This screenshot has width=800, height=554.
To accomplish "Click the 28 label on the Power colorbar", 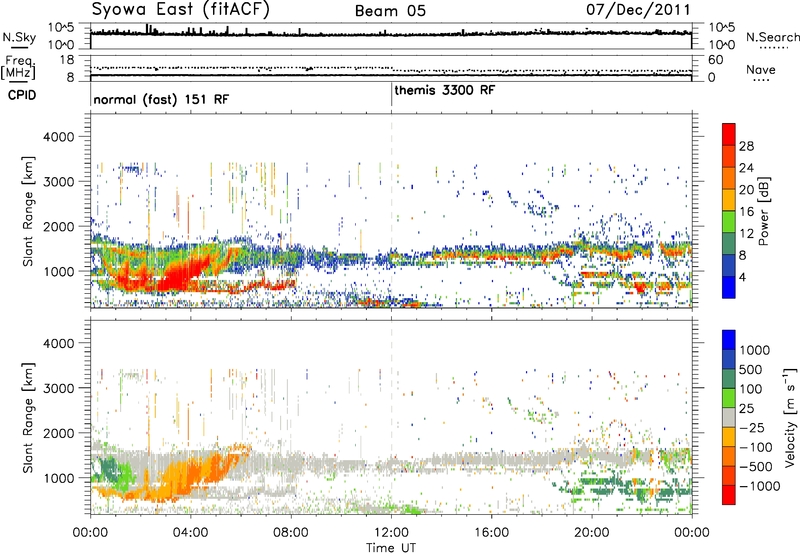I will click(746, 146).
